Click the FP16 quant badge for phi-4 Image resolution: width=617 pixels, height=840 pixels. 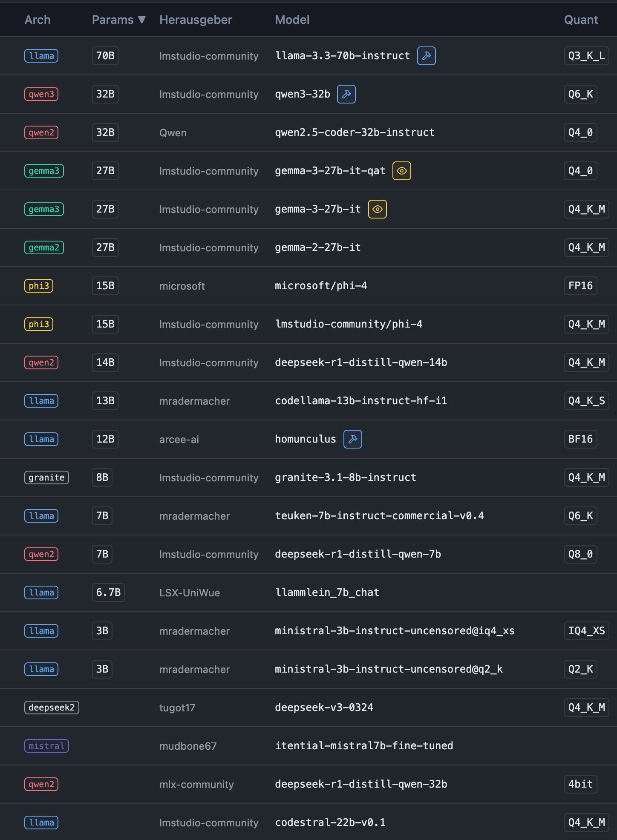click(x=580, y=286)
